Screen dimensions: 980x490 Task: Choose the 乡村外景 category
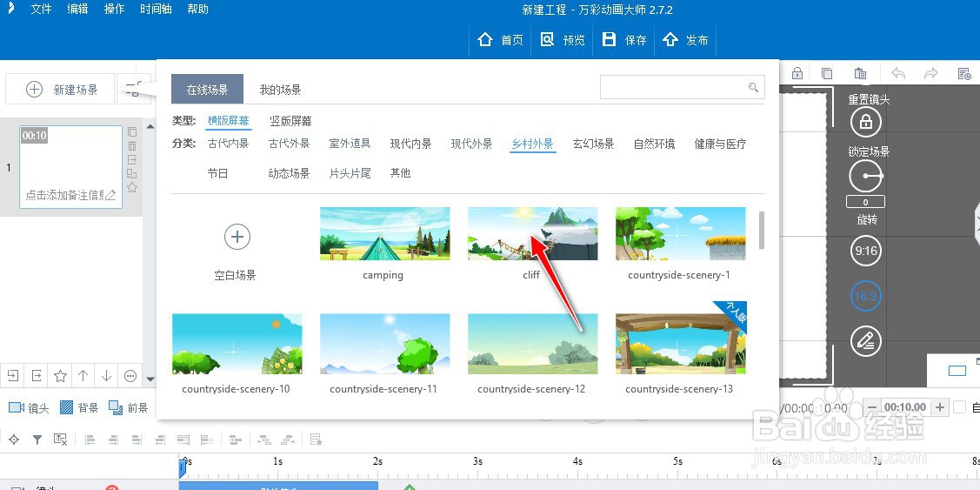(x=532, y=144)
